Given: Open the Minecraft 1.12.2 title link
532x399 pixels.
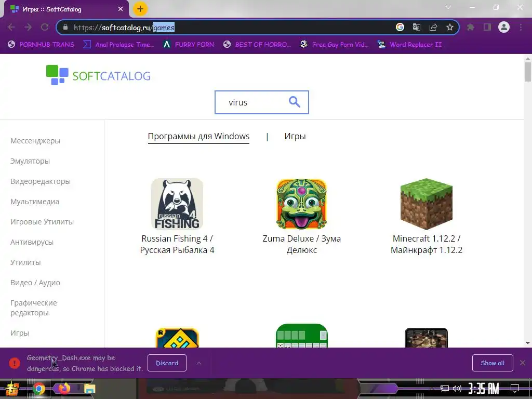Looking at the screenshot, I should (x=427, y=244).
